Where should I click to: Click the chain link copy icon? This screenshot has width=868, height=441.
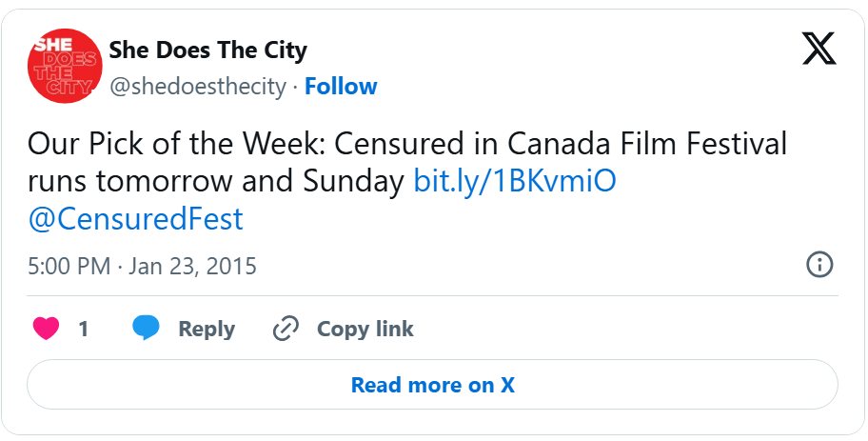pyautogui.click(x=286, y=329)
